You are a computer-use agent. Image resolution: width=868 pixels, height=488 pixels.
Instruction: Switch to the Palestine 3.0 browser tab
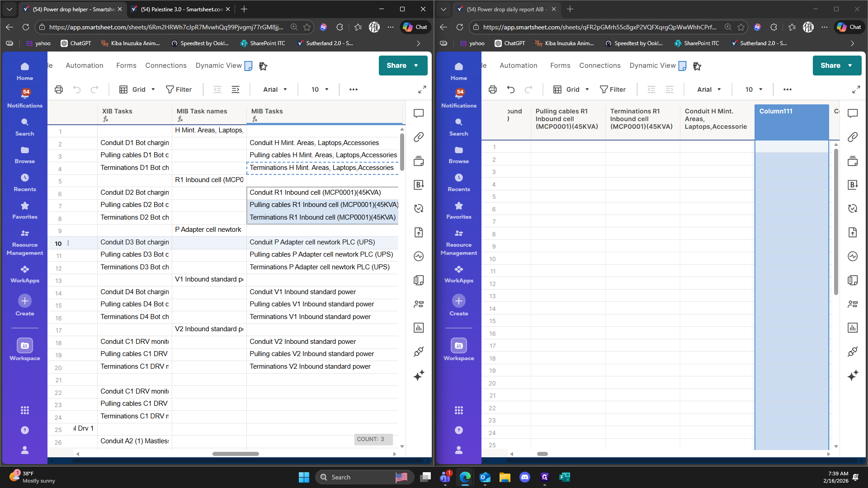coord(181,9)
